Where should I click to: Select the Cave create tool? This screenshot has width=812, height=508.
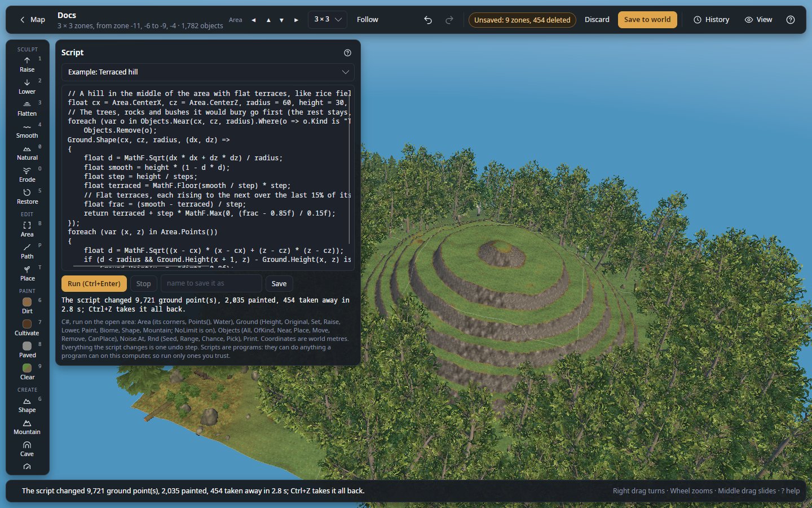click(27, 449)
